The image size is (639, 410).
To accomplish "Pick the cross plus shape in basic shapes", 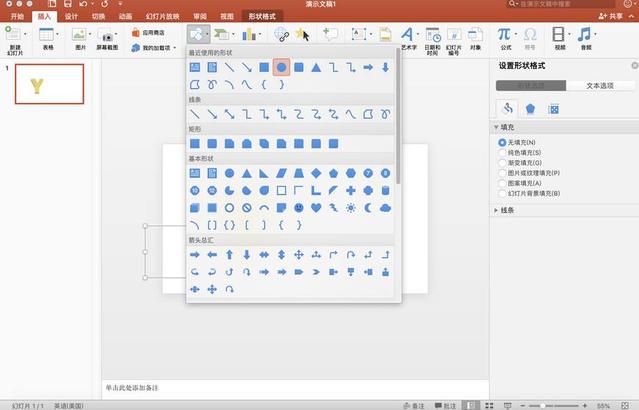I will click(350, 190).
